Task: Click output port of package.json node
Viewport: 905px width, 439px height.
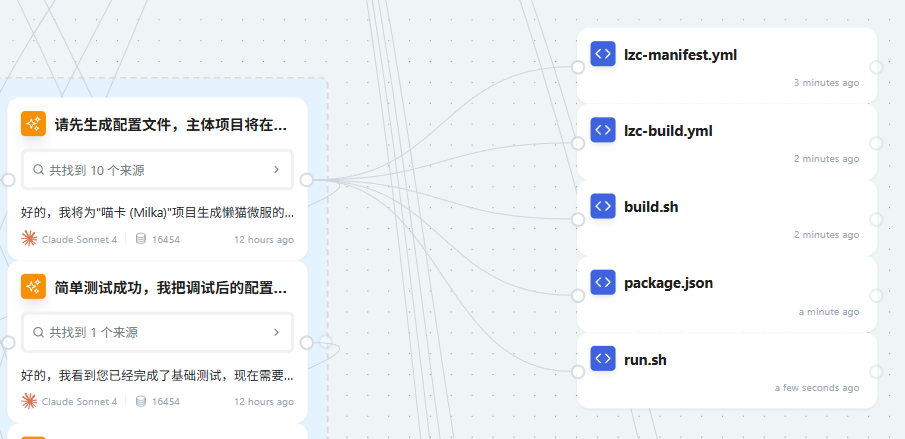Action: (x=876, y=295)
